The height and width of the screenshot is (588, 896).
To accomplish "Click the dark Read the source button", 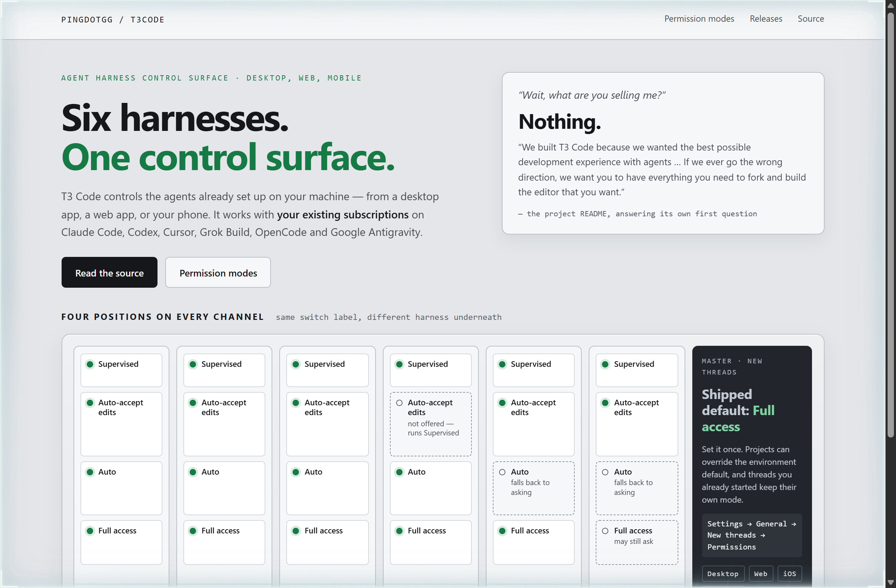I will point(109,273).
